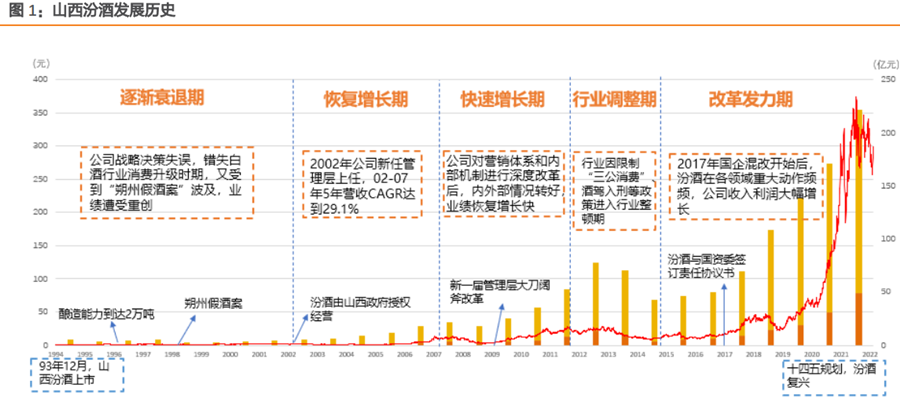Click the 2009 year label
The width and height of the screenshot is (900, 398).
492,355
